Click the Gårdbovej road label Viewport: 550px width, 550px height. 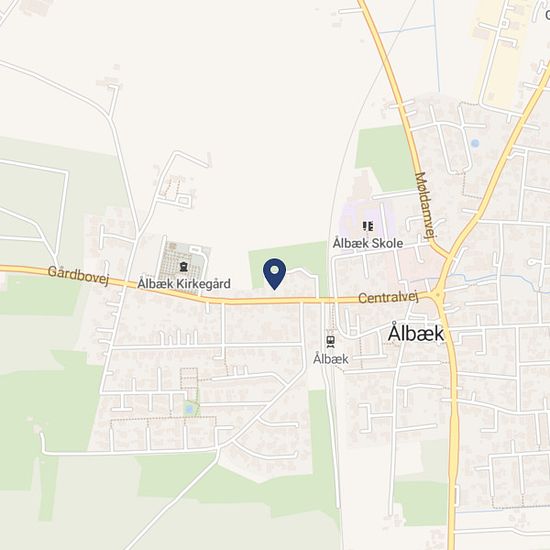(x=79, y=275)
